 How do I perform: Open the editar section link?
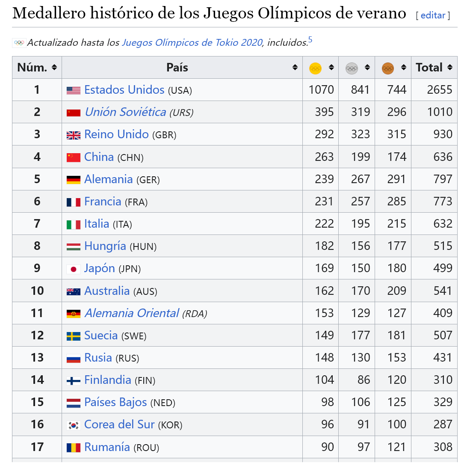pos(433,15)
